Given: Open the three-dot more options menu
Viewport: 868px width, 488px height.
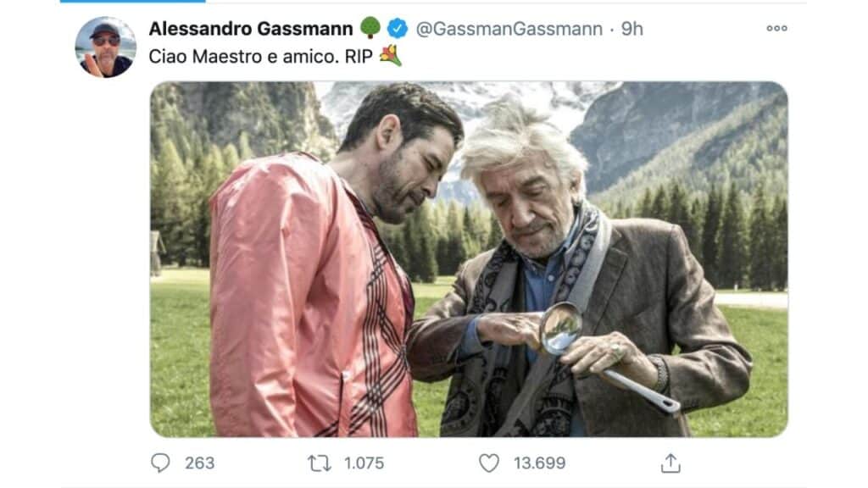Looking at the screenshot, I should [776, 28].
